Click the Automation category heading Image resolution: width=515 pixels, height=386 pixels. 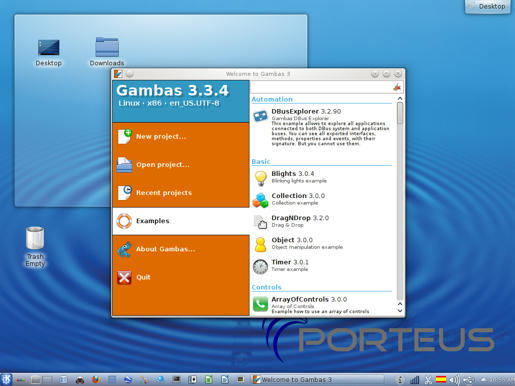272,99
